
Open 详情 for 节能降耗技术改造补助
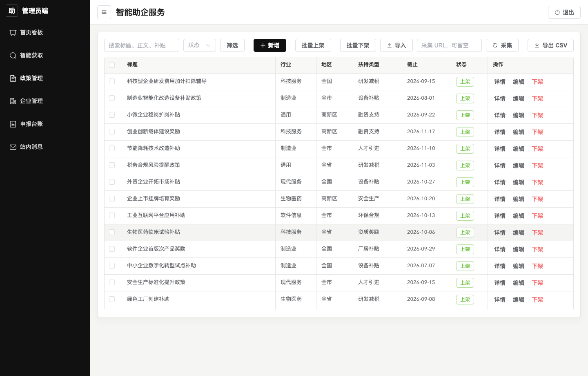tap(500, 149)
